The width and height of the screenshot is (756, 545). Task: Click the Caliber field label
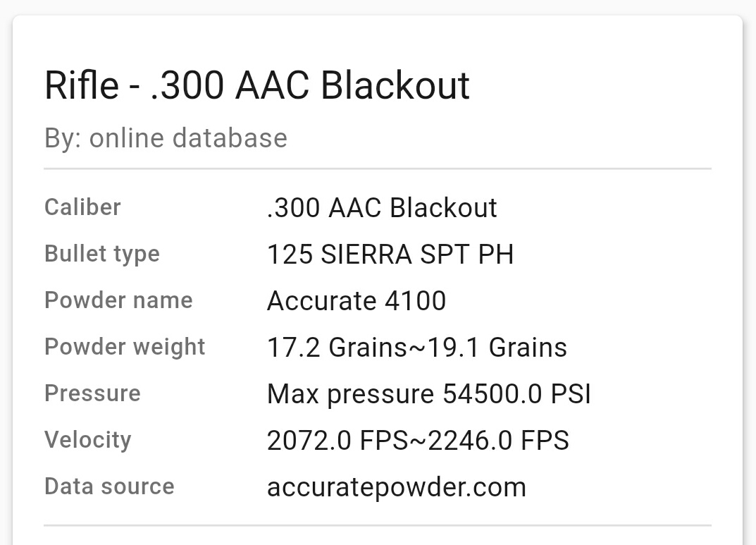point(82,207)
